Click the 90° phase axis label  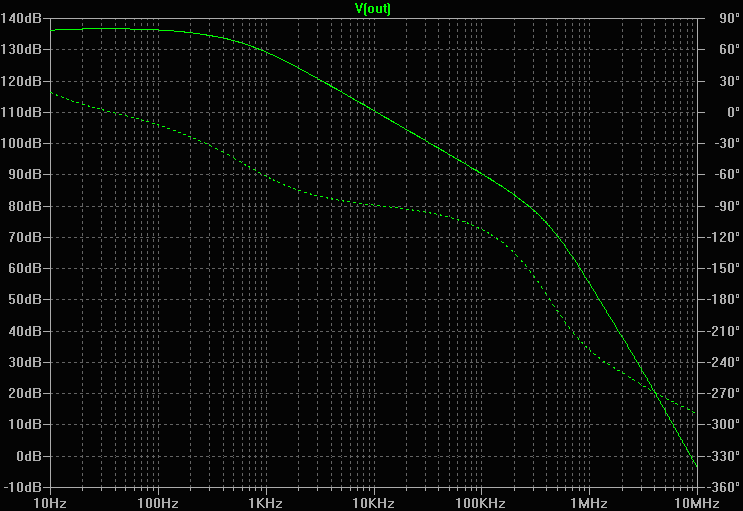[x=729, y=18]
